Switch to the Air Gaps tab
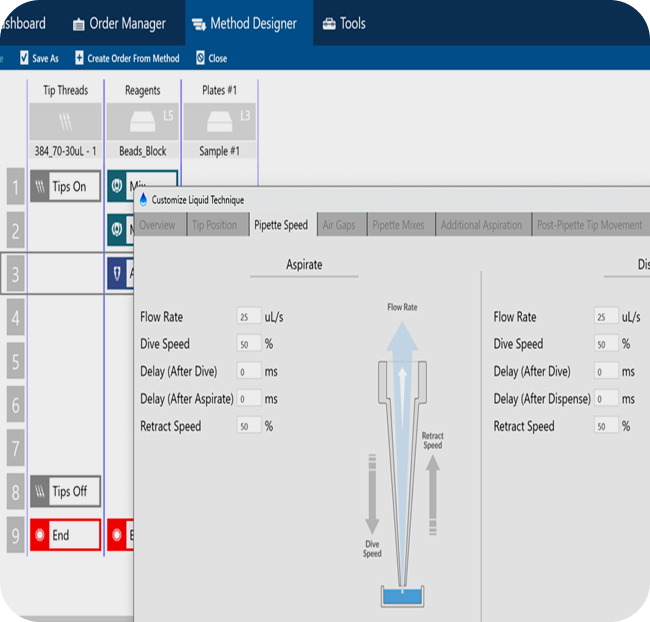The width and height of the screenshot is (650, 622). [338, 225]
